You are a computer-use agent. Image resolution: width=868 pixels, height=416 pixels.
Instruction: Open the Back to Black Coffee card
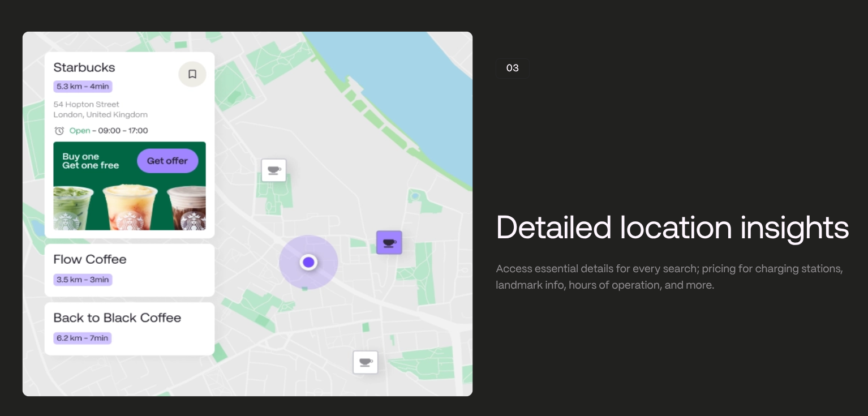[130, 329]
